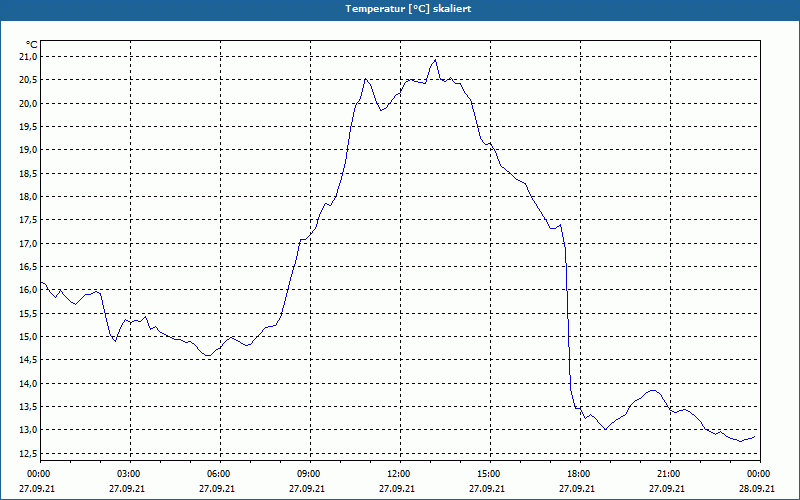Screen dimensions: 800x500
Task: Select the "09:00" time label
Action: (x=310, y=474)
